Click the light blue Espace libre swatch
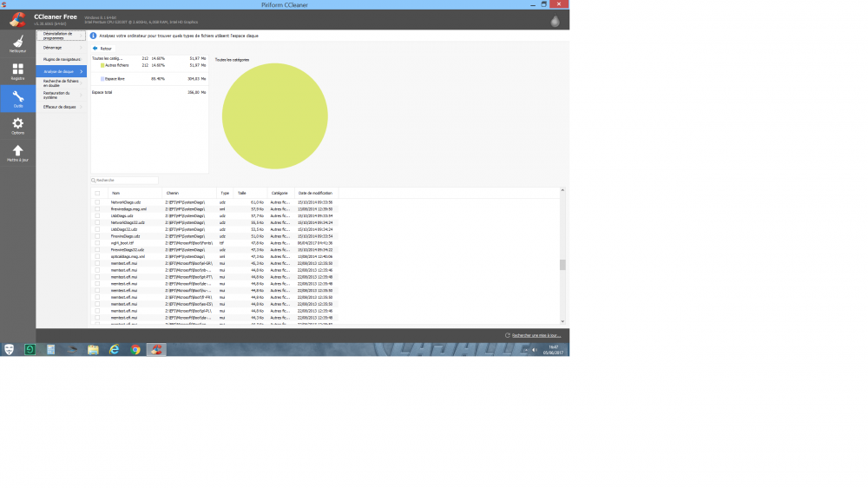868x488 pixels. pyautogui.click(x=102, y=79)
